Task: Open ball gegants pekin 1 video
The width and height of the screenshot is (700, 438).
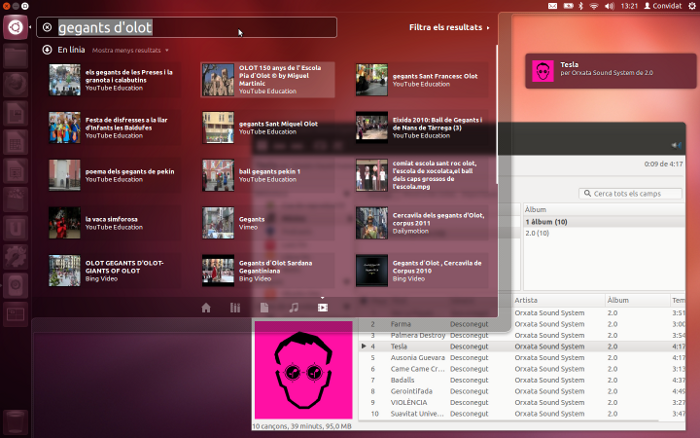Action: click(x=268, y=175)
